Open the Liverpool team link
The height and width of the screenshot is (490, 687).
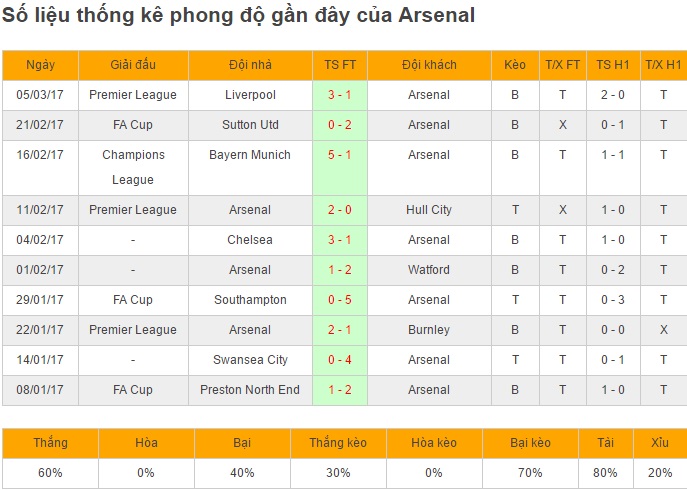pos(250,95)
